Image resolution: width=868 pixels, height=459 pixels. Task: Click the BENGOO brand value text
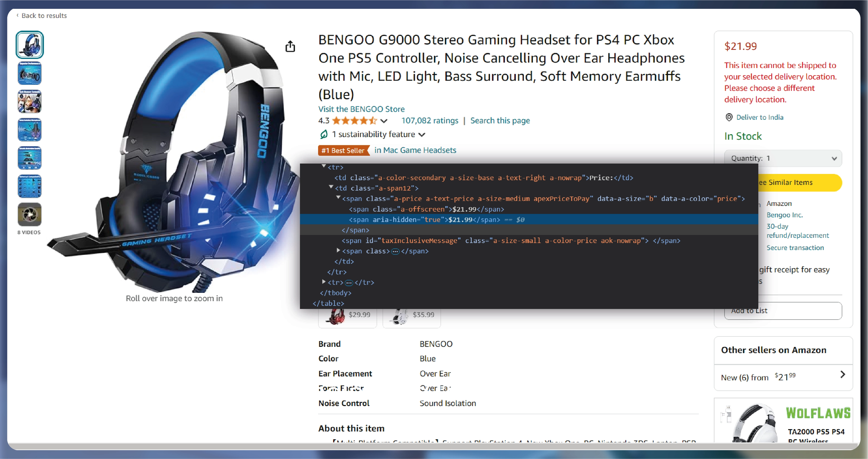pos(436,344)
